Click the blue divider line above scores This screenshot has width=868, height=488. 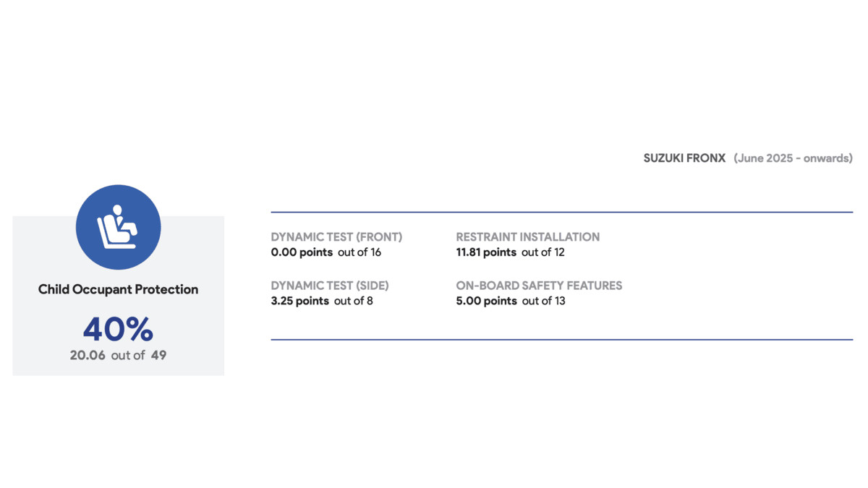click(561, 212)
